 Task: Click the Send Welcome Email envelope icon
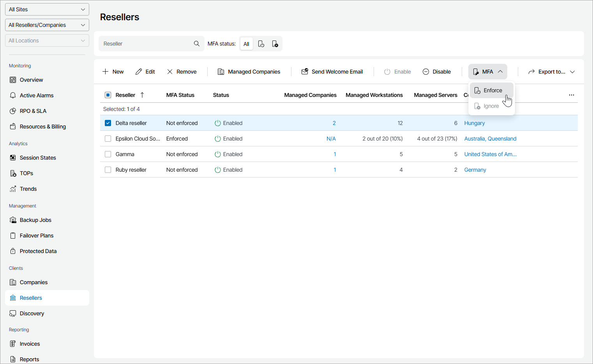coord(305,72)
